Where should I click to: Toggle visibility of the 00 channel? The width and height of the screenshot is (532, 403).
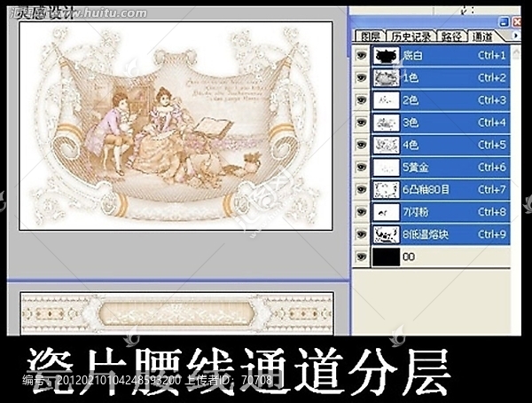coord(362,257)
